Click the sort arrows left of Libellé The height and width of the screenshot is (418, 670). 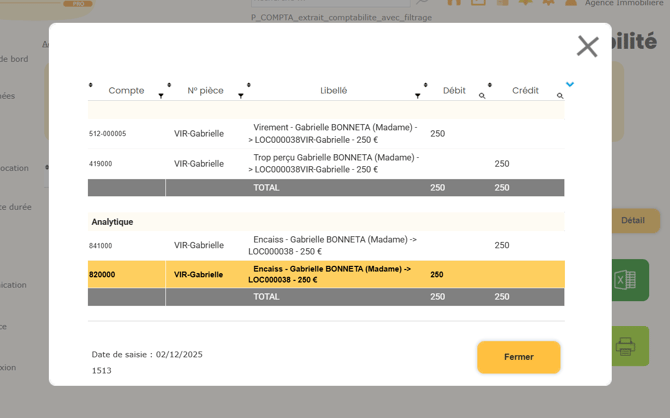click(x=249, y=86)
